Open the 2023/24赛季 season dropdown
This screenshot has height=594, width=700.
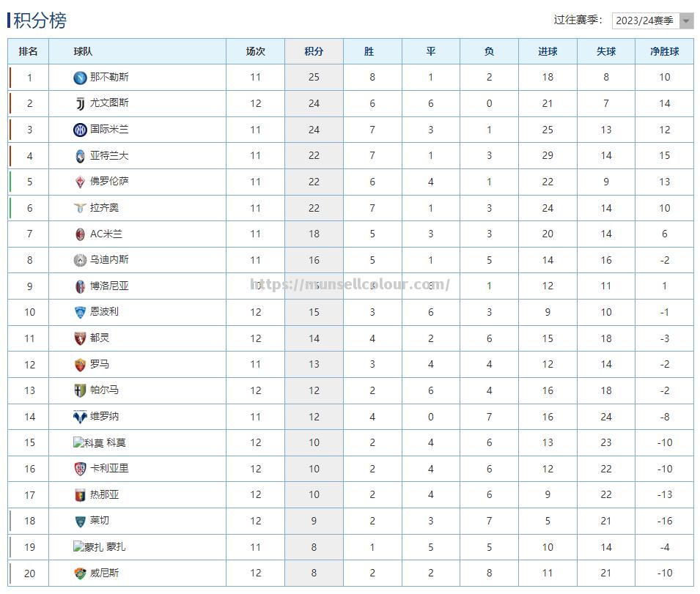click(x=645, y=21)
